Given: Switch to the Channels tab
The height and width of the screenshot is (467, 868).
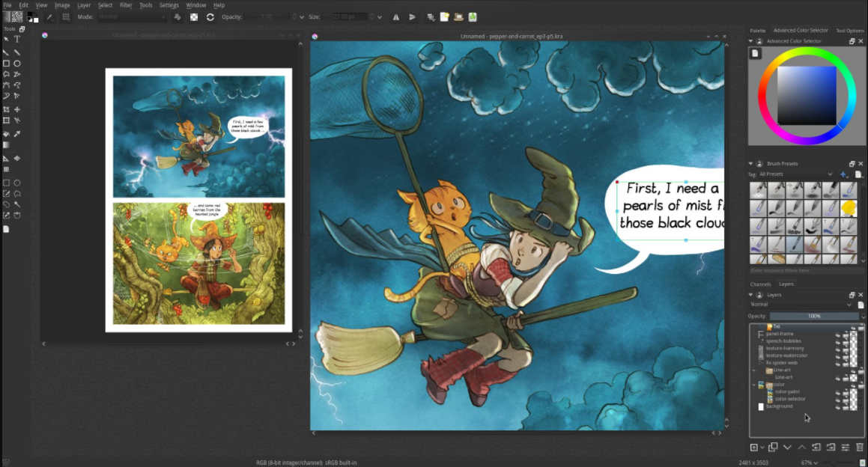Looking at the screenshot, I should [760, 284].
